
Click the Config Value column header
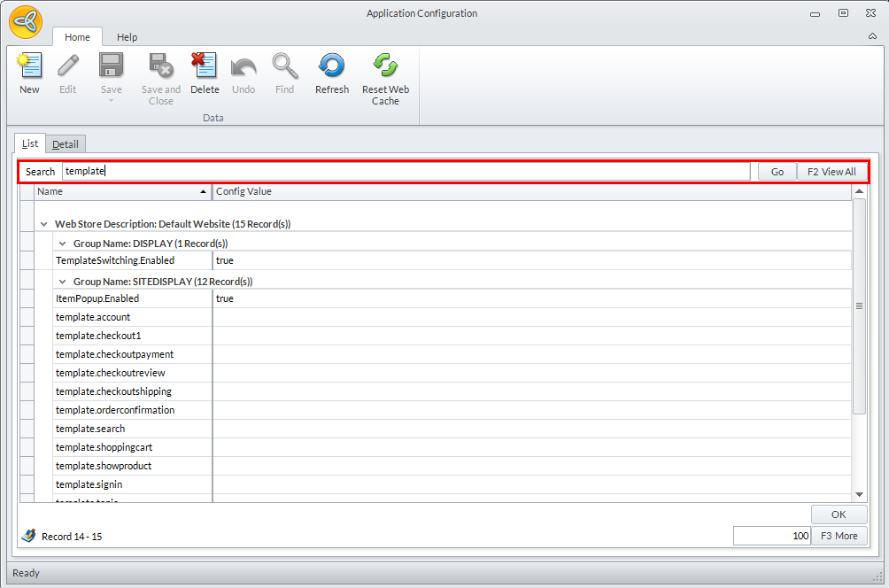point(532,191)
